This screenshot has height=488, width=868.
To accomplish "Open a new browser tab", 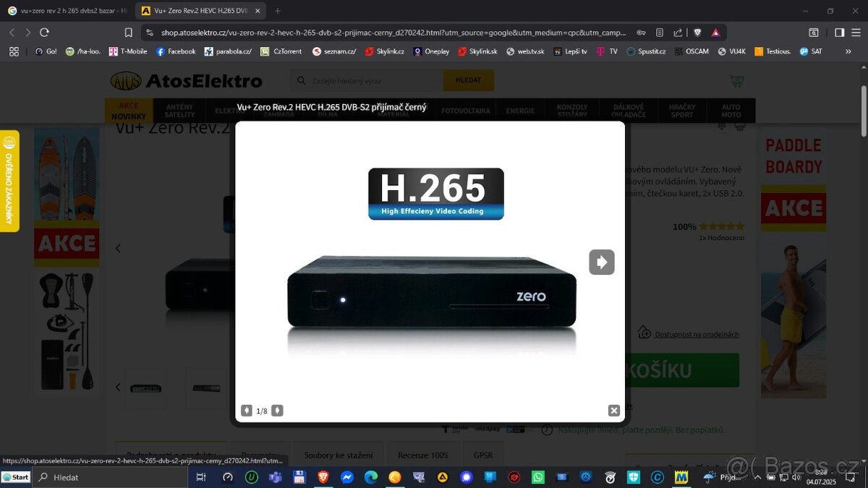I will point(278,11).
